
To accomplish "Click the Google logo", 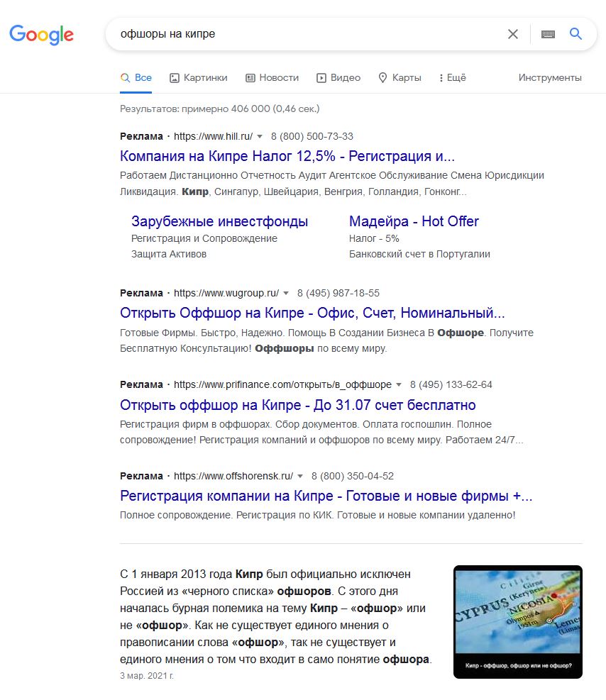I will (x=42, y=35).
